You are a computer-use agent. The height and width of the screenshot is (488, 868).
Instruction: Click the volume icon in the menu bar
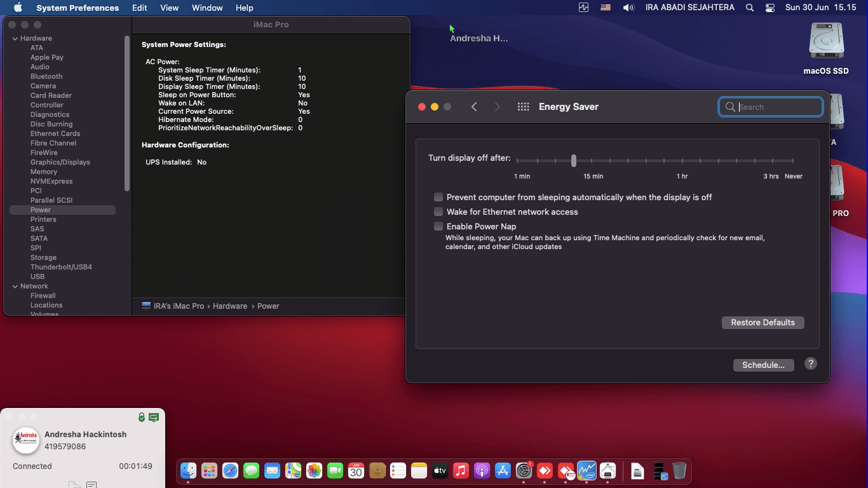click(628, 8)
